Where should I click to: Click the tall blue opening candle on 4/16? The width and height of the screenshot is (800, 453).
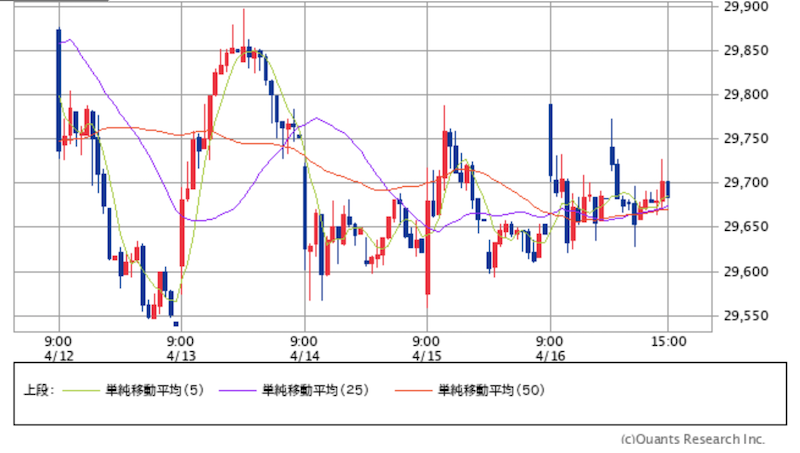(551, 140)
